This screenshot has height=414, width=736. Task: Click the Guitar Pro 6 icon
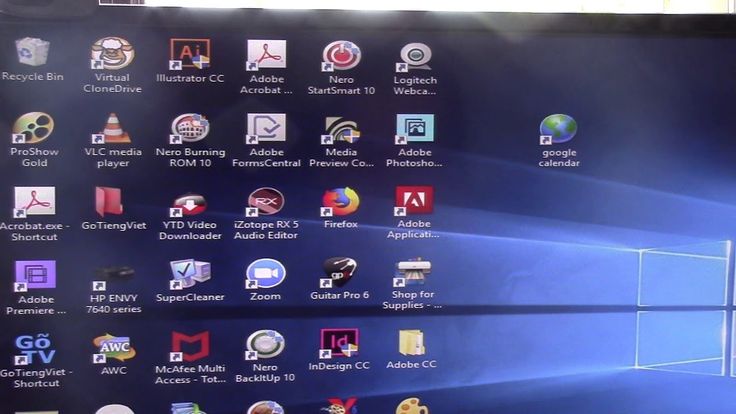coord(339,272)
